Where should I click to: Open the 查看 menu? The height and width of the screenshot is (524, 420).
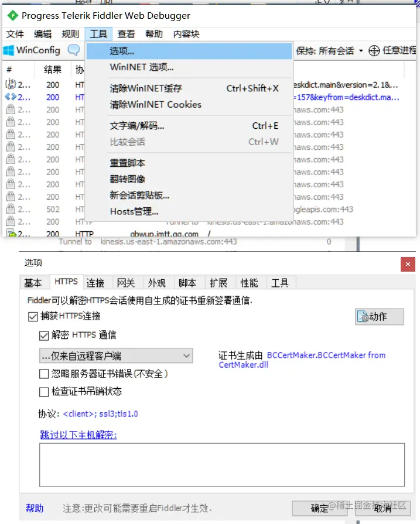(126, 34)
